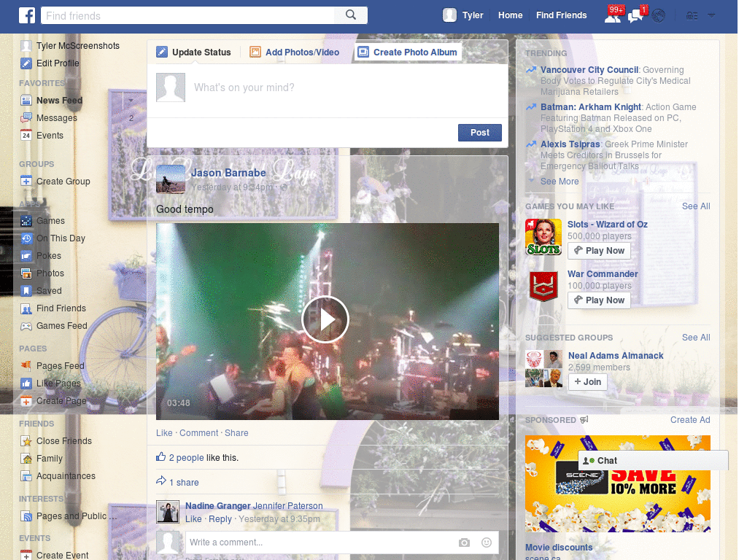Select the Add Photos/Video tab
Image resolution: width=747 pixels, height=560 pixels.
click(x=295, y=52)
